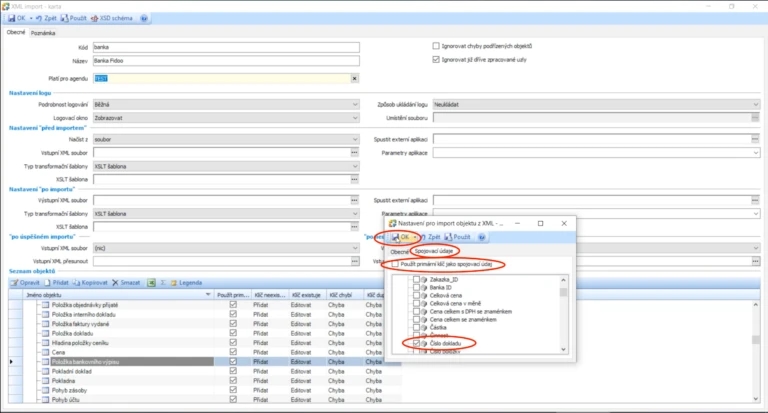Image resolution: width=768 pixels, height=413 pixels.
Task: Browse Výstupní XML soubor ellipsis button
Action: (355, 200)
